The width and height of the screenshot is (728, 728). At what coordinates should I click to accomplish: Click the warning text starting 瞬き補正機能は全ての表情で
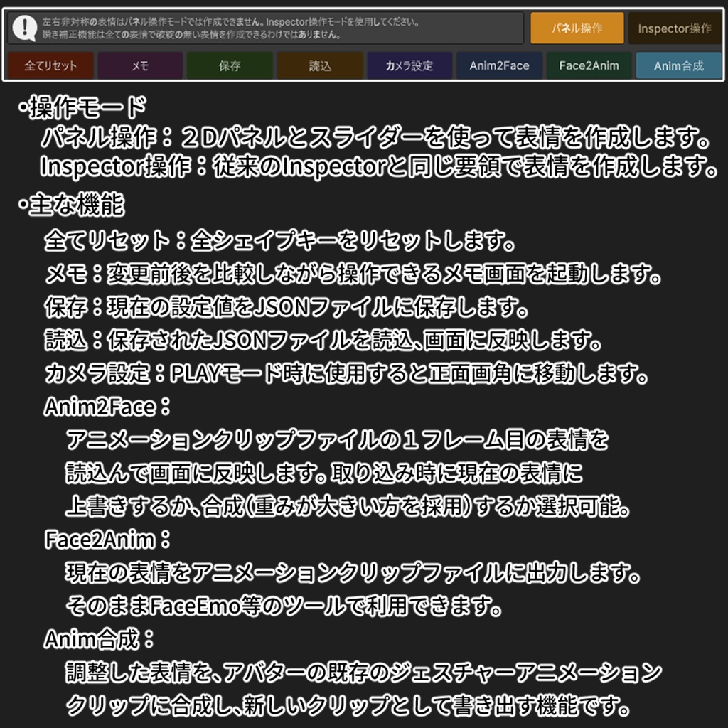[x=192, y=34]
